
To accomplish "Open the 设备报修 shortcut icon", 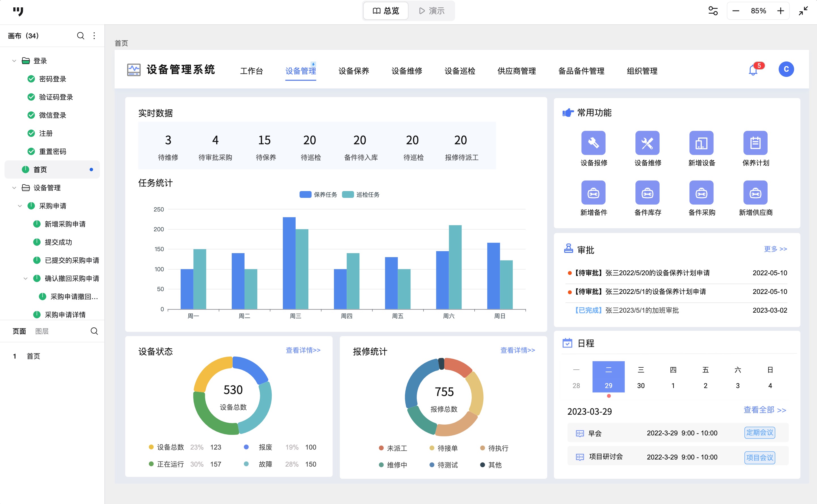I will pos(593,143).
